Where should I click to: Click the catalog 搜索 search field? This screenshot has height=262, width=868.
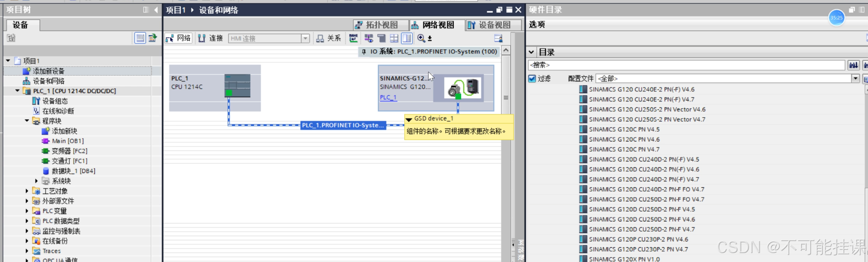(x=686, y=65)
